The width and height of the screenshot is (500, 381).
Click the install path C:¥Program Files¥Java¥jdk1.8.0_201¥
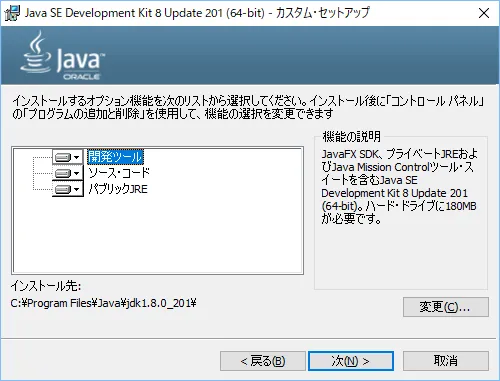coord(103,303)
